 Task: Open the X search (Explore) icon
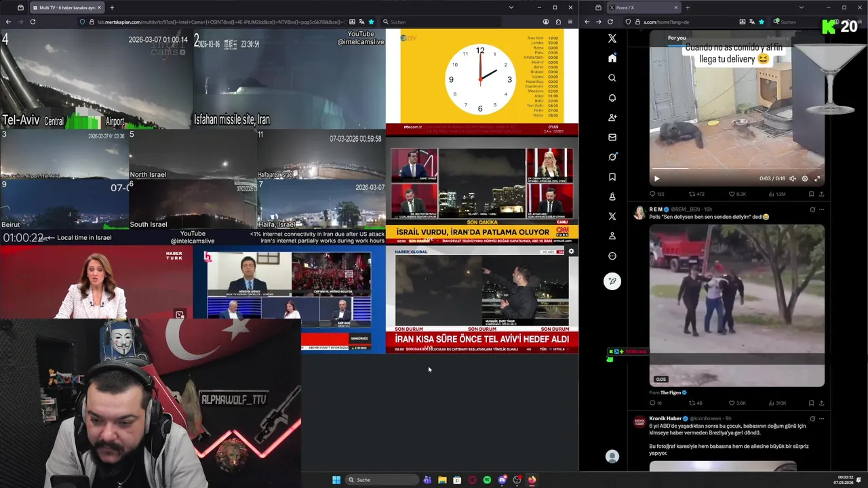pyautogui.click(x=612, y=78)
